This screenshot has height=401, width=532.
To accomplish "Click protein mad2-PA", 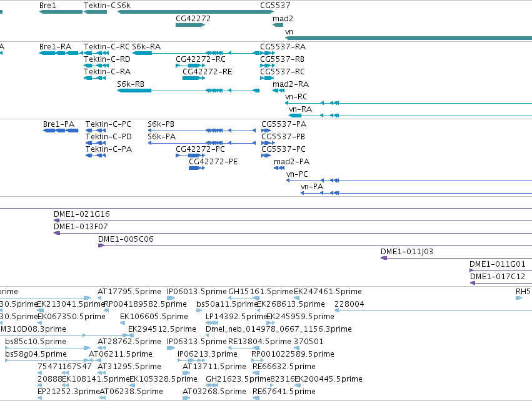I will pyautogui.click(x=279, y=168).
